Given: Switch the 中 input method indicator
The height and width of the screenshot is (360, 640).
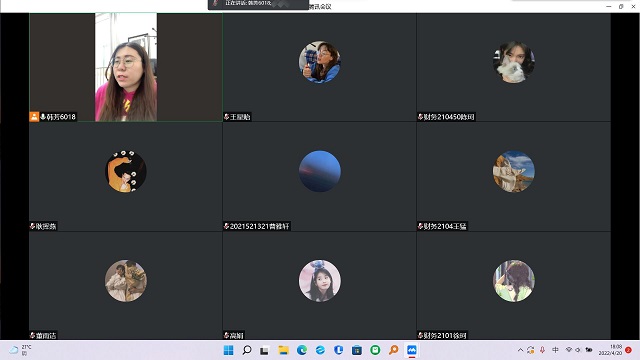Looking at the screenshot, I should click(x=555, y=350).
